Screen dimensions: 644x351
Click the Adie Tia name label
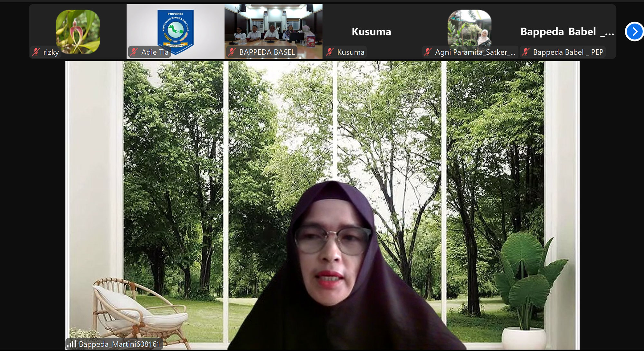(155, 52)
